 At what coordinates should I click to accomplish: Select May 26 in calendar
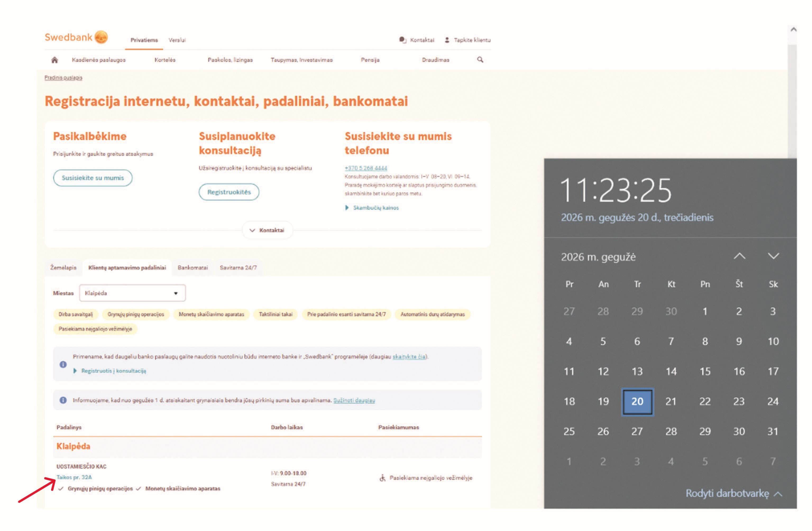[x=603, y=431]
